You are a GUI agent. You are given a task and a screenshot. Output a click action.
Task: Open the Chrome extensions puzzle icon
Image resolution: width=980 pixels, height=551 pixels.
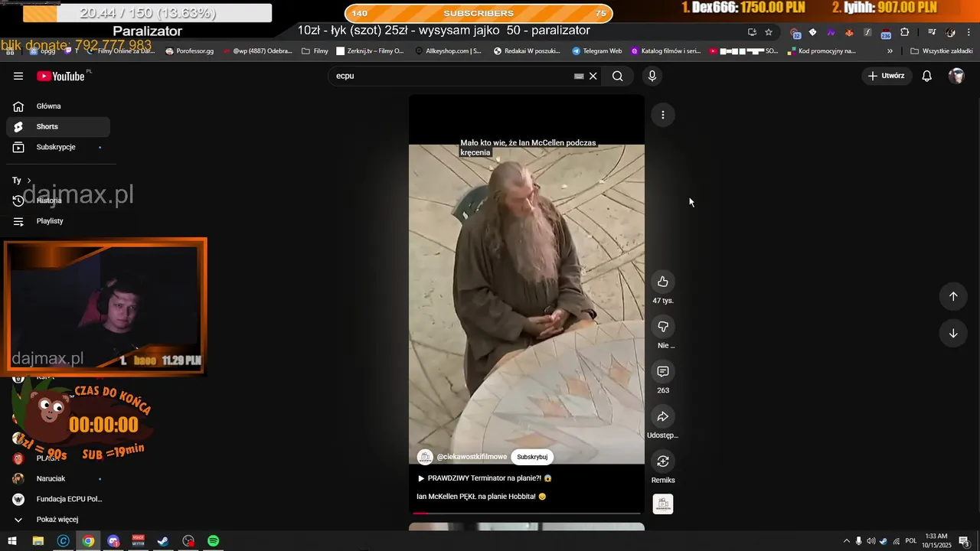905,32
